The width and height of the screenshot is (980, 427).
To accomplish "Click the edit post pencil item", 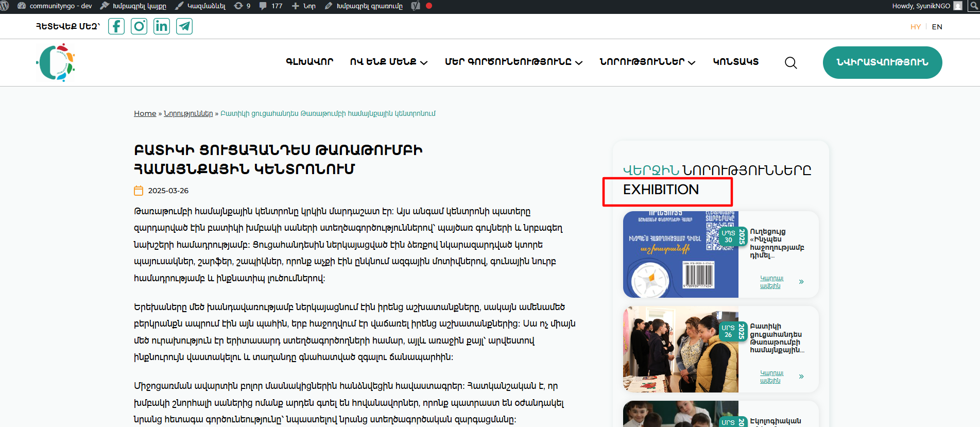I will [x=364, y=6].
